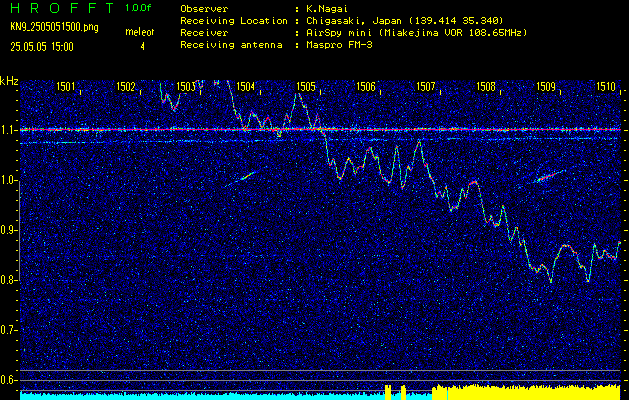The width and height of the screenshot is (629, 400).
Task: Click the 0.6 kHz axis label
Action: point(7,380)
